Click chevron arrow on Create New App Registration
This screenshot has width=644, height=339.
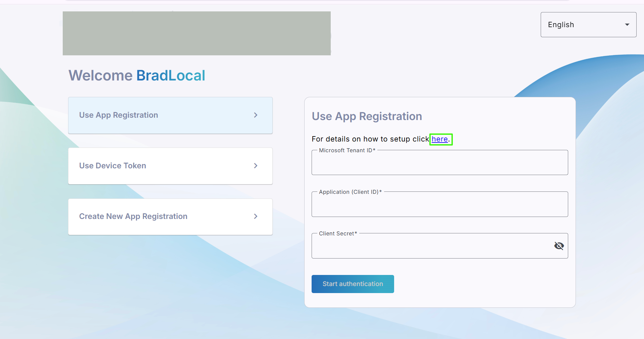tap(256, 216)
